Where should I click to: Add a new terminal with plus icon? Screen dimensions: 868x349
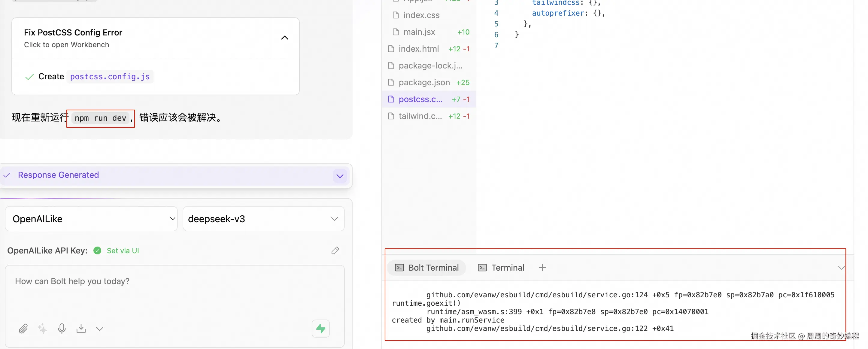point(542,268)
